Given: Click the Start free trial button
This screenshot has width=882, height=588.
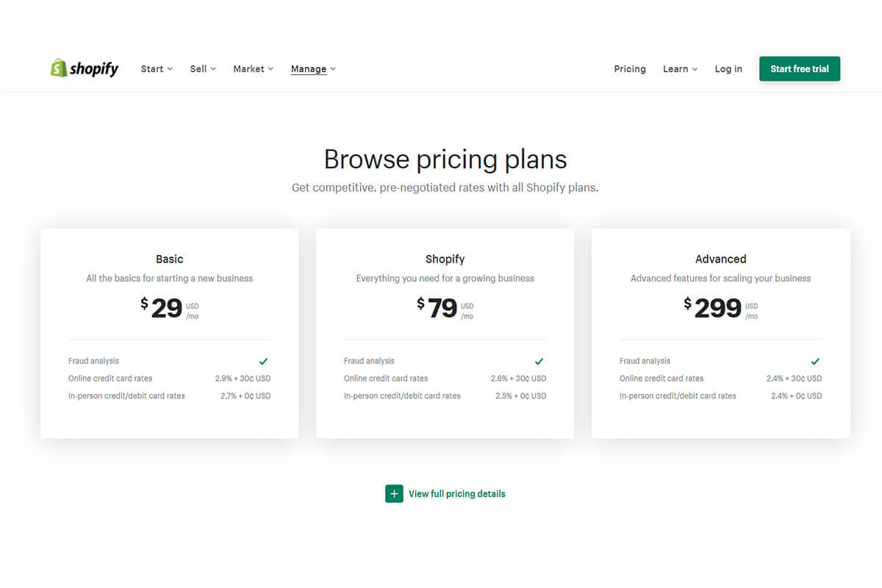Looking at the screenshot, I should pyautogui.click(x=800, y=69).
